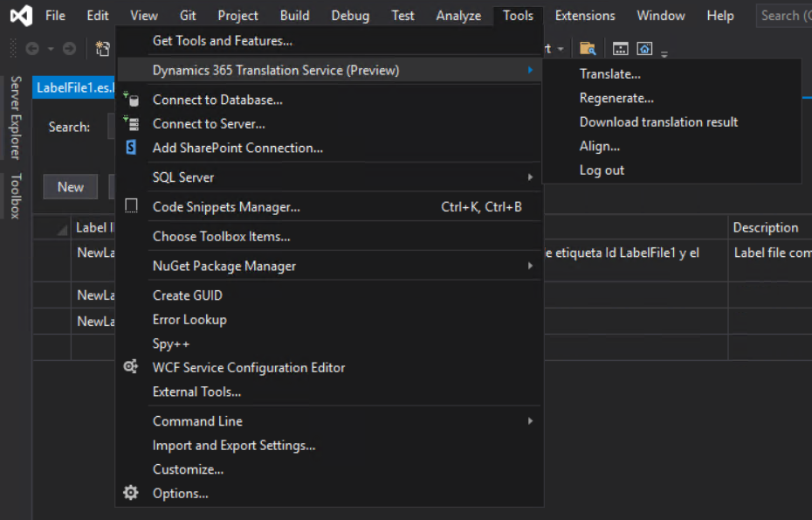
Task: Open the folder search toolbar icon
Action: click(x=588, y=48)
